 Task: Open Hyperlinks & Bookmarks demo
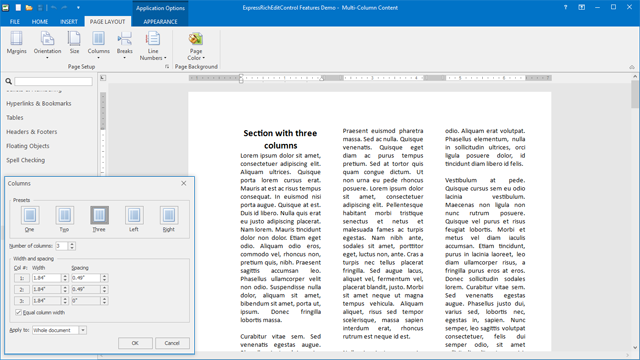click(x=39, y=103)
